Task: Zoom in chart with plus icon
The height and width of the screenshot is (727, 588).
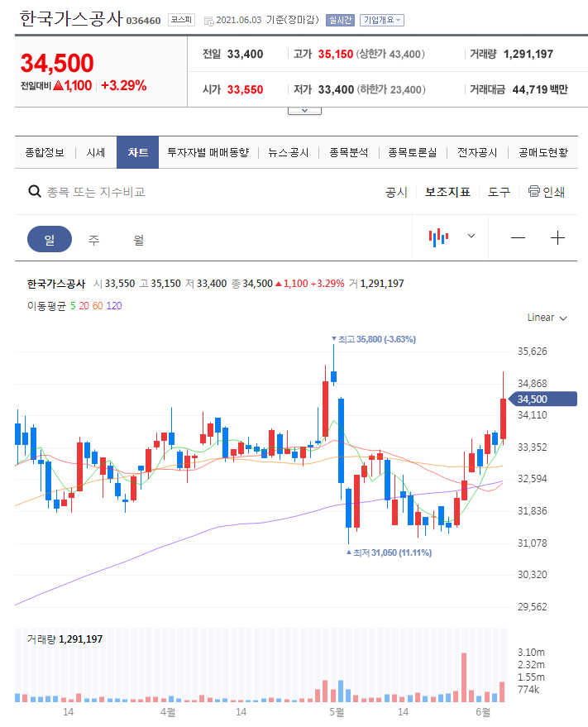Action: pos(557,238)
